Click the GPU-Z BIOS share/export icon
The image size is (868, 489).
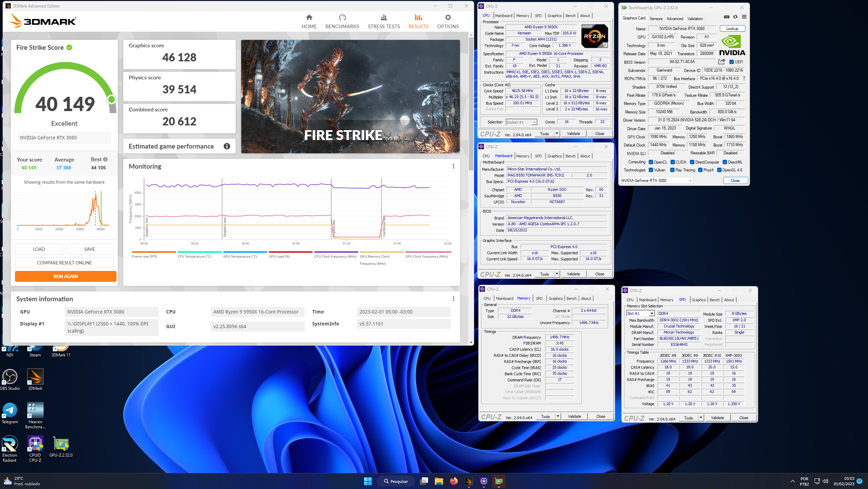[x=722, y=62]
